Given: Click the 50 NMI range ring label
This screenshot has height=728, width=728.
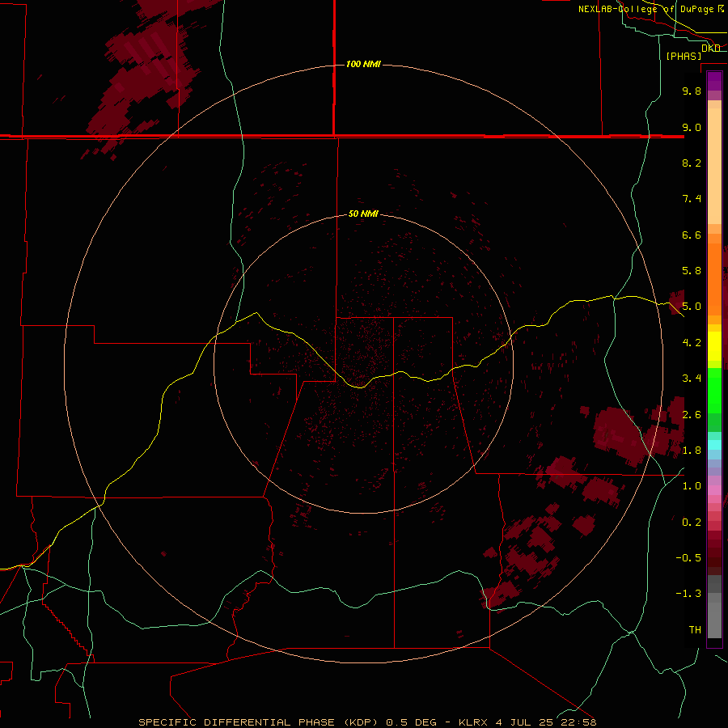Looking at the screenshot, I should 363,214.
